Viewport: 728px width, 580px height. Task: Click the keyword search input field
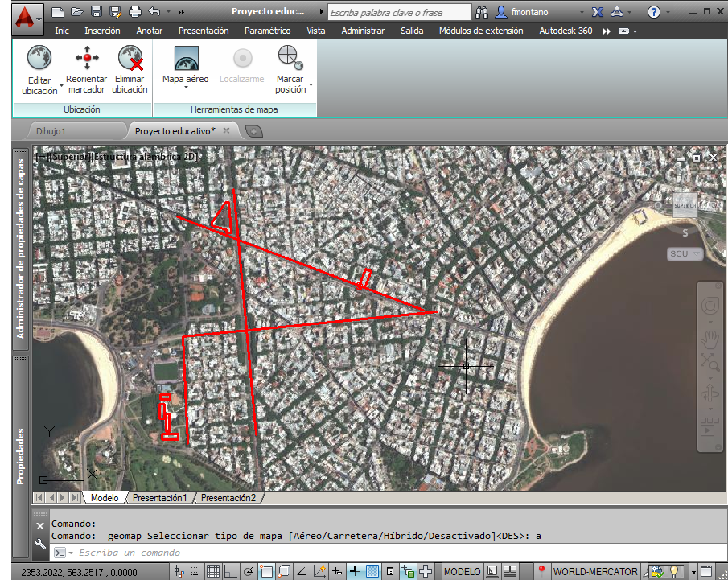399,13
